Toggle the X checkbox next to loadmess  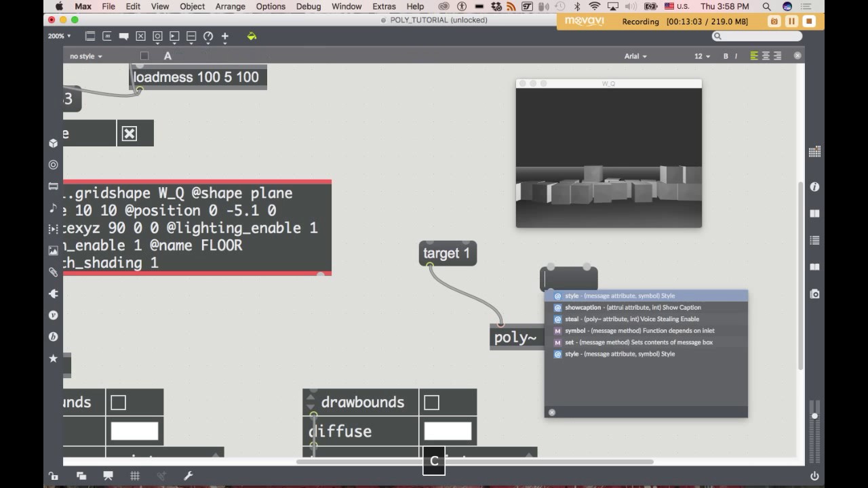[x=130, y=134]
